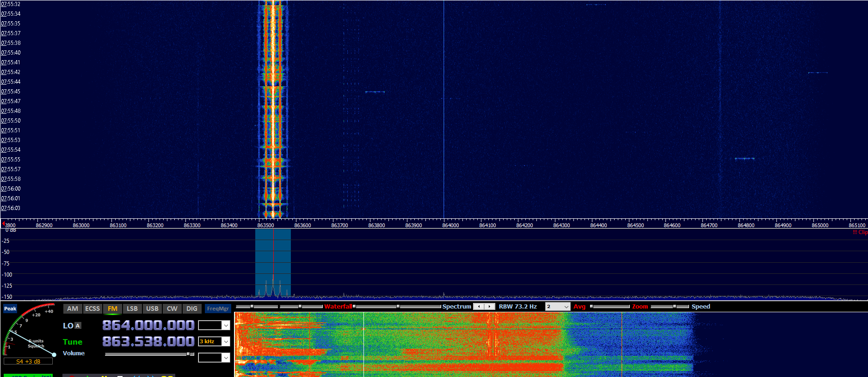Viewport: 868px width, 377px height.
Task: Click the slider between Zoom and Speed labels
Action: (670, 307)
